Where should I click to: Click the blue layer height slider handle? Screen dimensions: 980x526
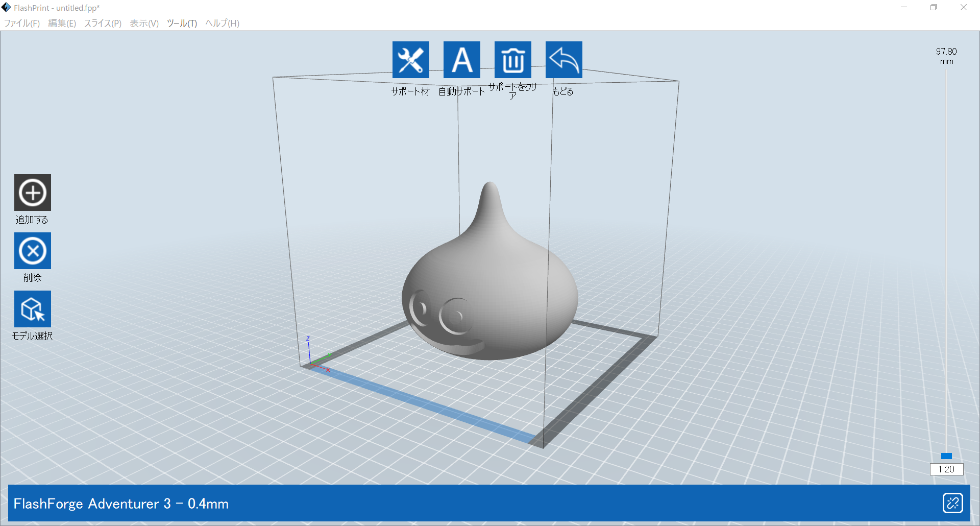[x=946, y=456]
